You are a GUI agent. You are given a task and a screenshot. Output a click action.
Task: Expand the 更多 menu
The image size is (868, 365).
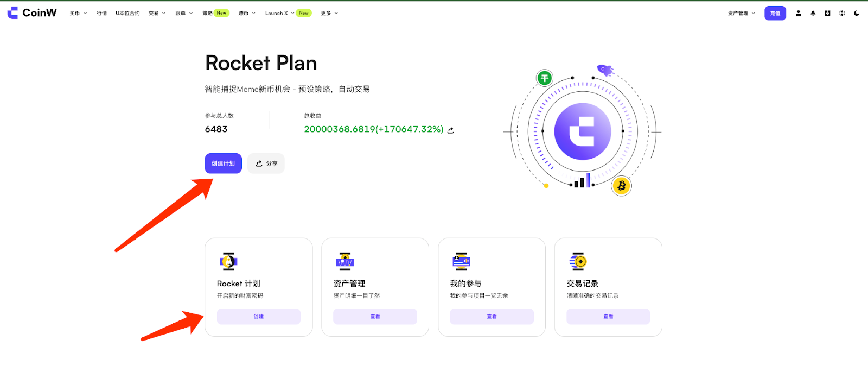(x=329, y=14)
